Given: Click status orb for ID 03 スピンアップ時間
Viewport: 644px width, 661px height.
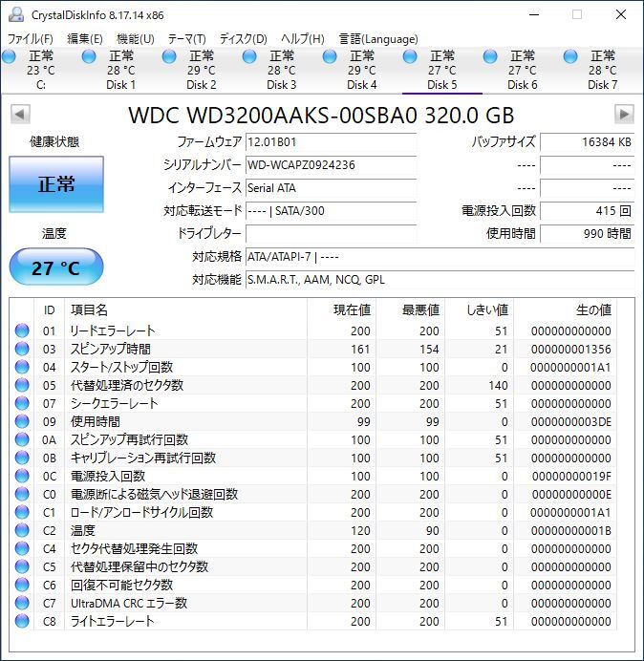Looking at the screenshot, I should coord(22,349).
